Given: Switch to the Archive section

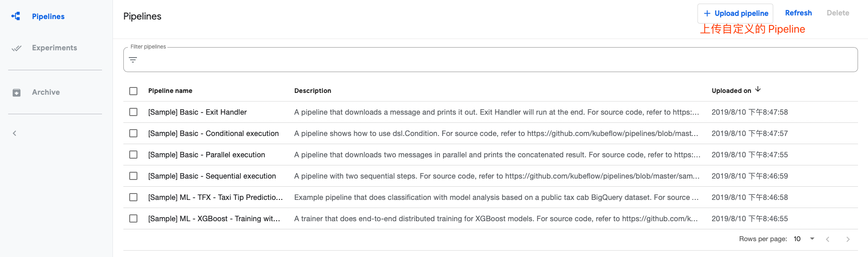Looking at the screenshot, I should pos(46,92).
